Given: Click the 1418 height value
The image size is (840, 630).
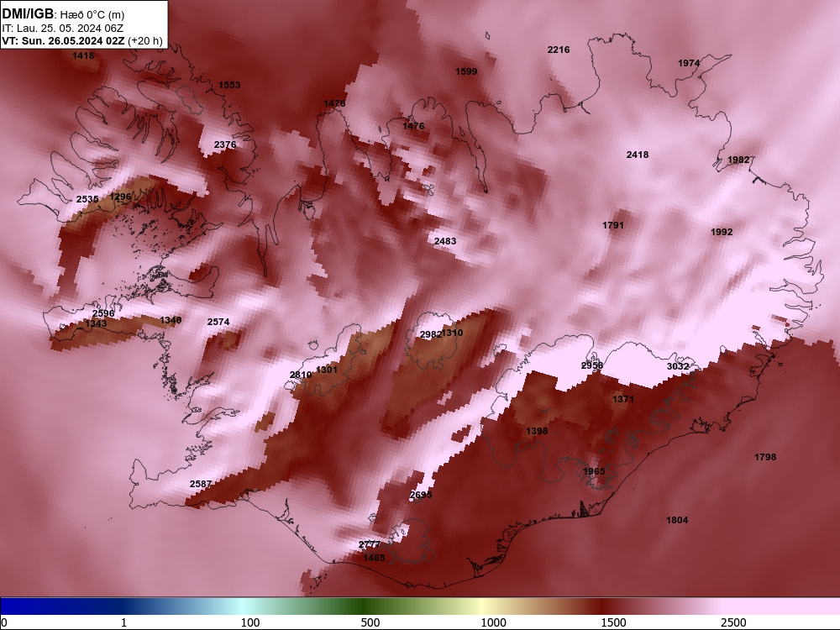Looking at the screenshot, I should coord(83,55).
